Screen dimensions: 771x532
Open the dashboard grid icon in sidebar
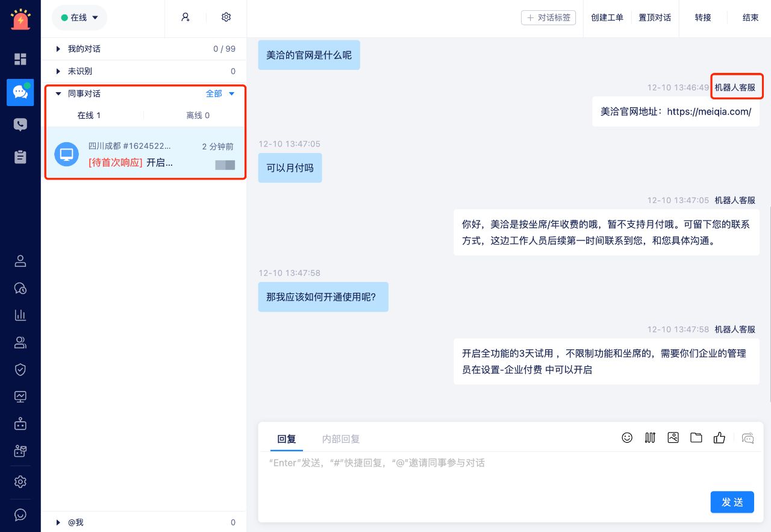coord(20,59)
